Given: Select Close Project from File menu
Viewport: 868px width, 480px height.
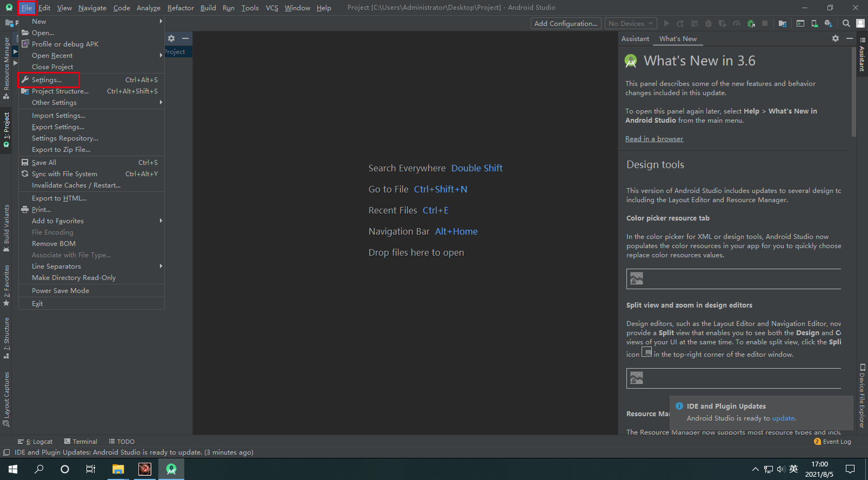Looking at the screenshot, I should pyautogui.click(x=91, y=66).
